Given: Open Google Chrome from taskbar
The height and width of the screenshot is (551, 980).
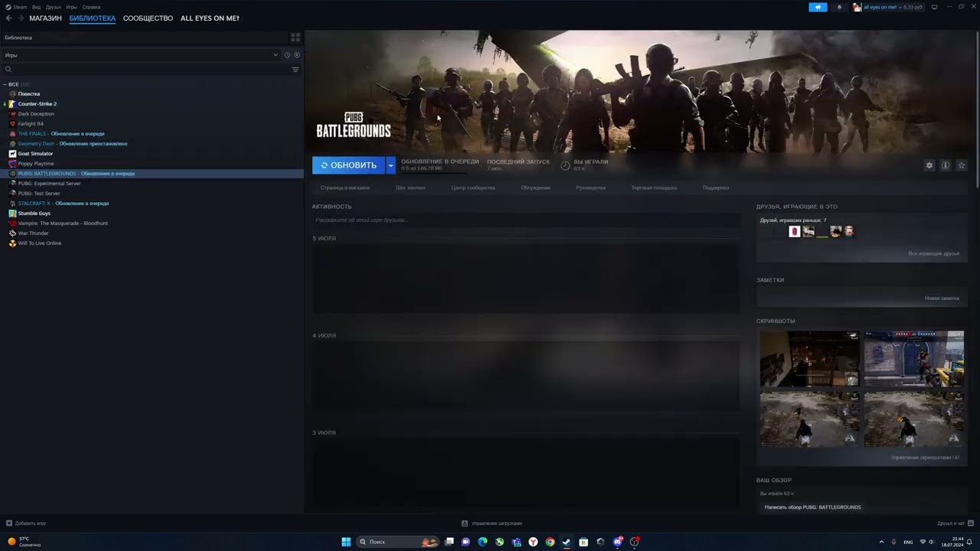Looking at the screenshot, I should click(x=550, y=542).
